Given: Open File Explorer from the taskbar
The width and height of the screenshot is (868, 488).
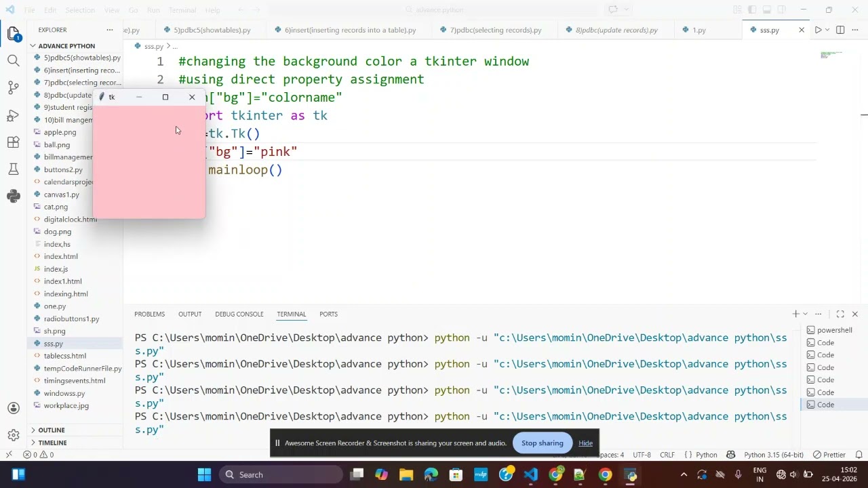Looking at the screenshot, I should (x=406, y=474).
